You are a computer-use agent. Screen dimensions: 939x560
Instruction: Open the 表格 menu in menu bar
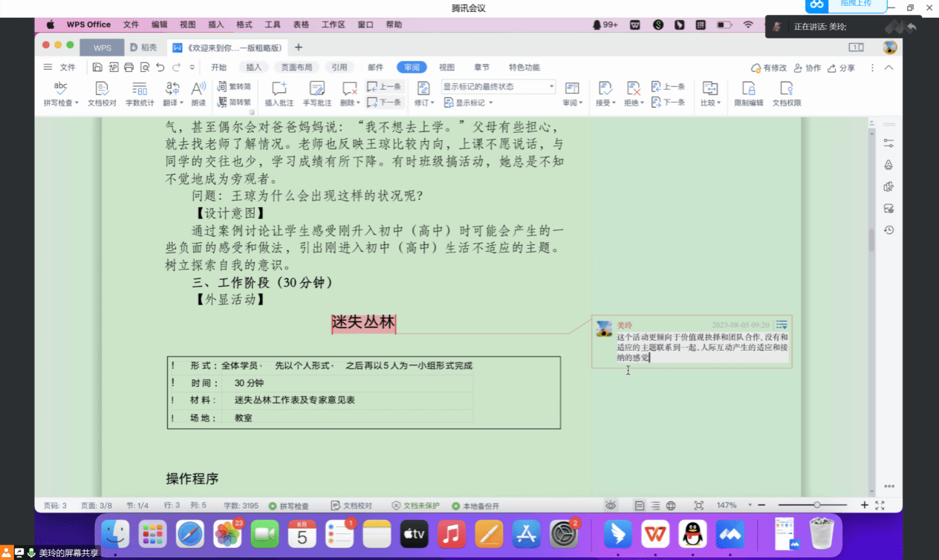[x=301, y=25]
